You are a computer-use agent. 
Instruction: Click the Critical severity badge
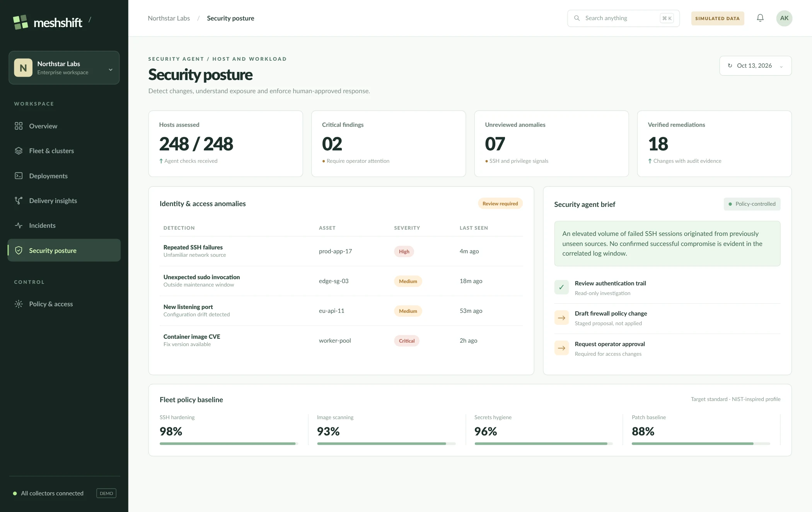point(407,341)
